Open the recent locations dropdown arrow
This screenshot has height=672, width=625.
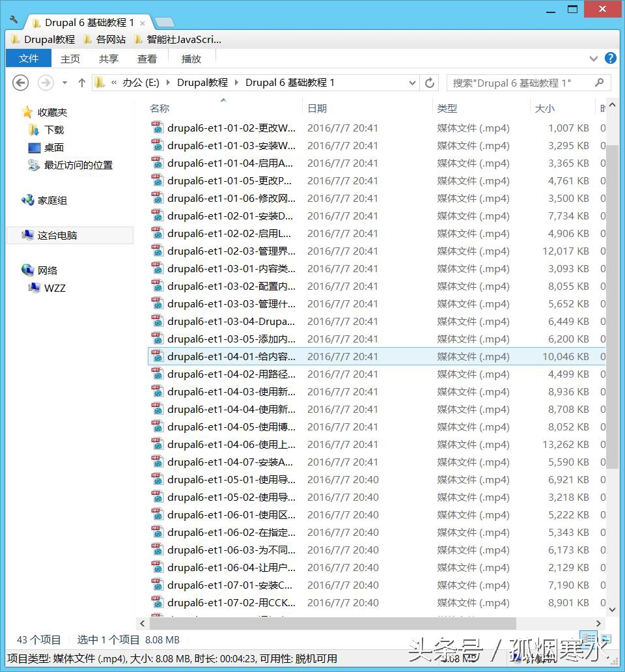click(x=64, y=83)
